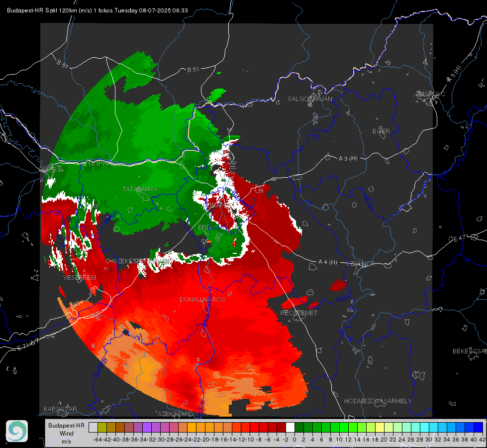
Task: Click the EGER city label
Action: 381,131
